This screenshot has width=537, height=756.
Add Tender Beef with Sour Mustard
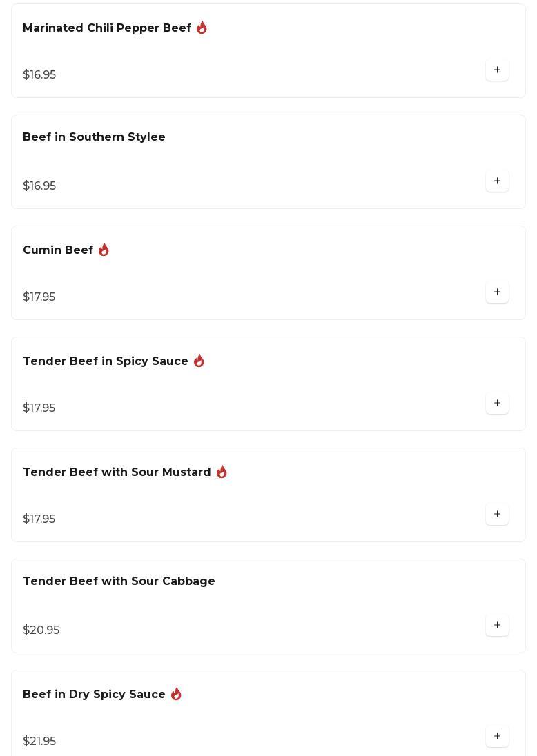tap(497, 514)
